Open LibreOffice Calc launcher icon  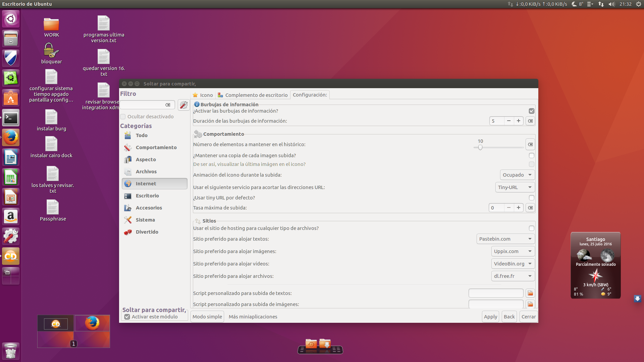pos(11,177)
